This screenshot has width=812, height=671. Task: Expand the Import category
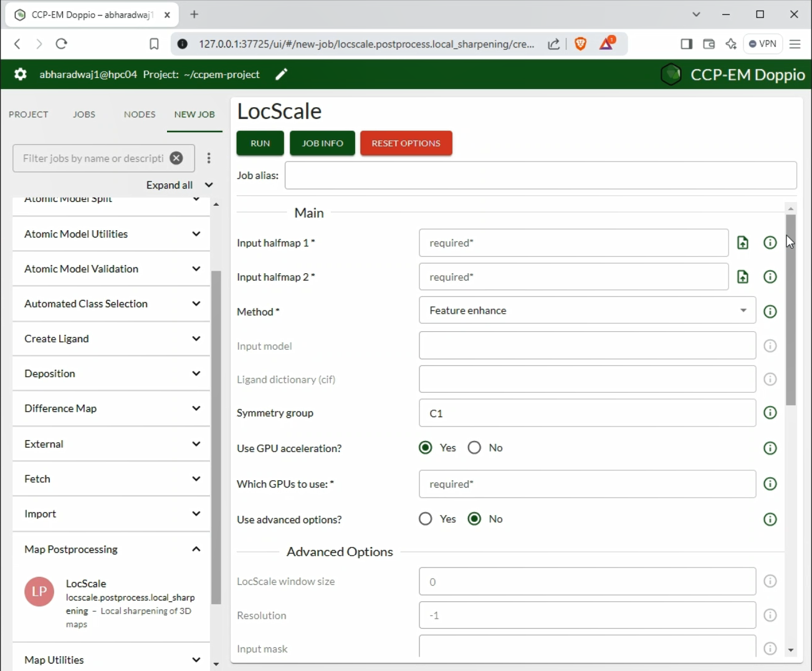point(111,514)
